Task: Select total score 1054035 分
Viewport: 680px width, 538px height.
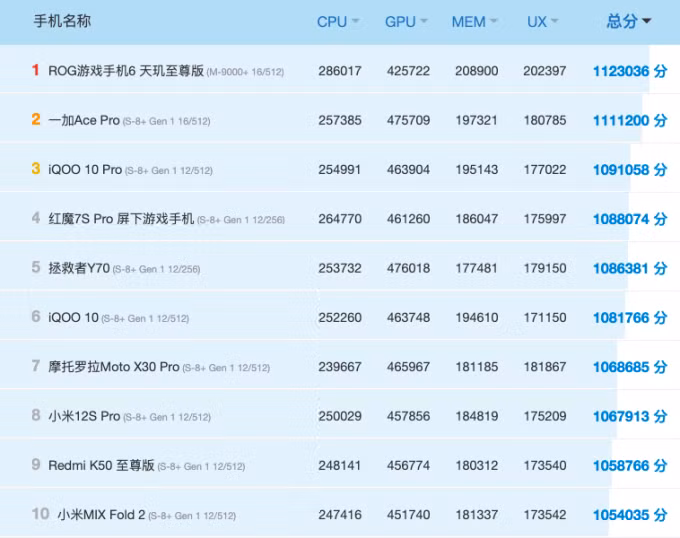Action: (x=630, y=515)
